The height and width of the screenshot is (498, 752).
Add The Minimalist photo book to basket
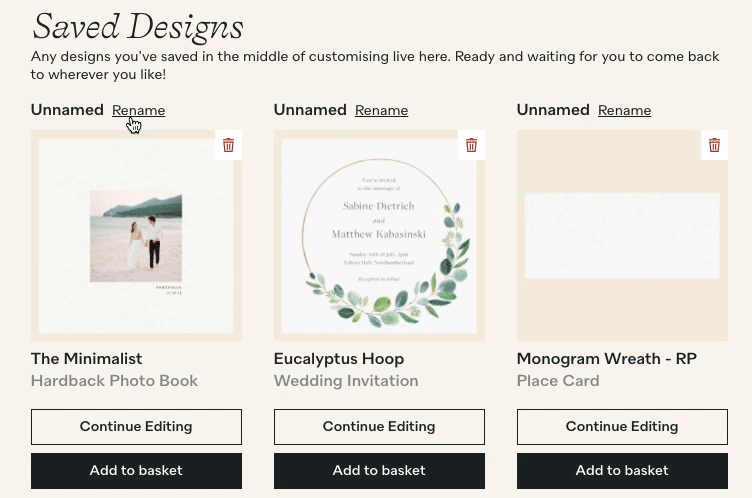pyautogui.click(x=136, y=471)
